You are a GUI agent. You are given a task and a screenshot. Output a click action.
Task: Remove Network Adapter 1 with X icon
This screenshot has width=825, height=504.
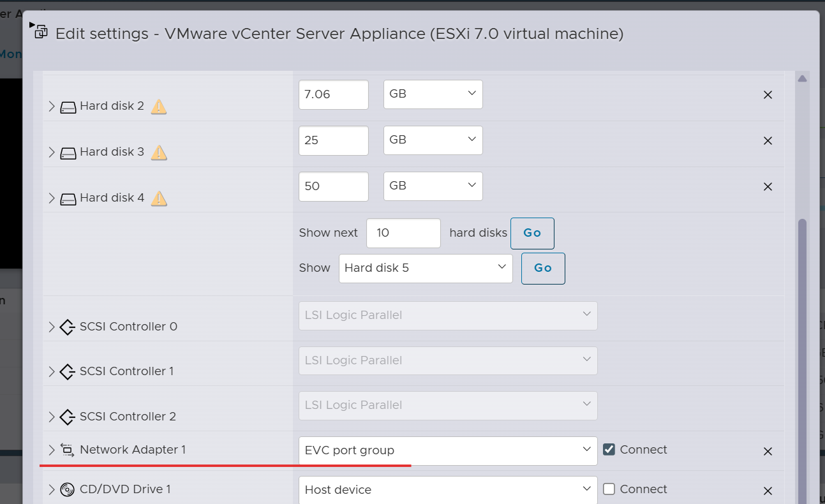(x=768, y=452)
